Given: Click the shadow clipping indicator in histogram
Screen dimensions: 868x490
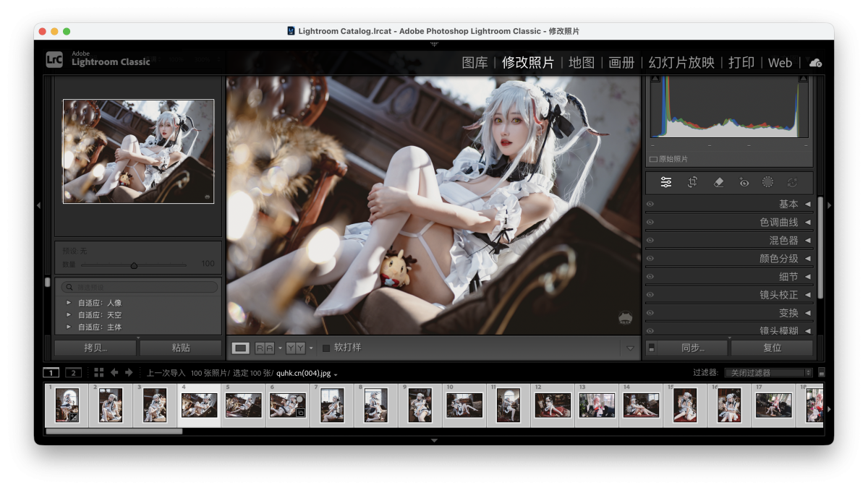Looking at the screenshot, I should pyautogui.click(x=655, y=79).
